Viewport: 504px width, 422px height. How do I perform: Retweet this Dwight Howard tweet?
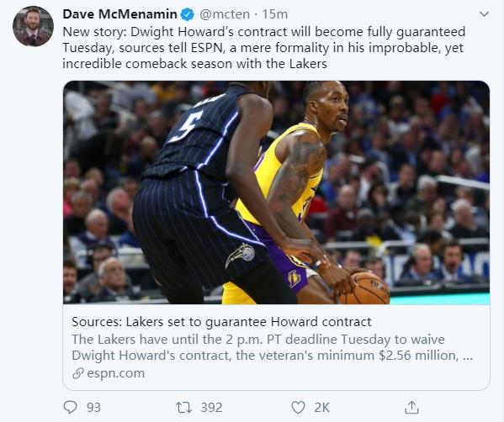coord(184,408)
